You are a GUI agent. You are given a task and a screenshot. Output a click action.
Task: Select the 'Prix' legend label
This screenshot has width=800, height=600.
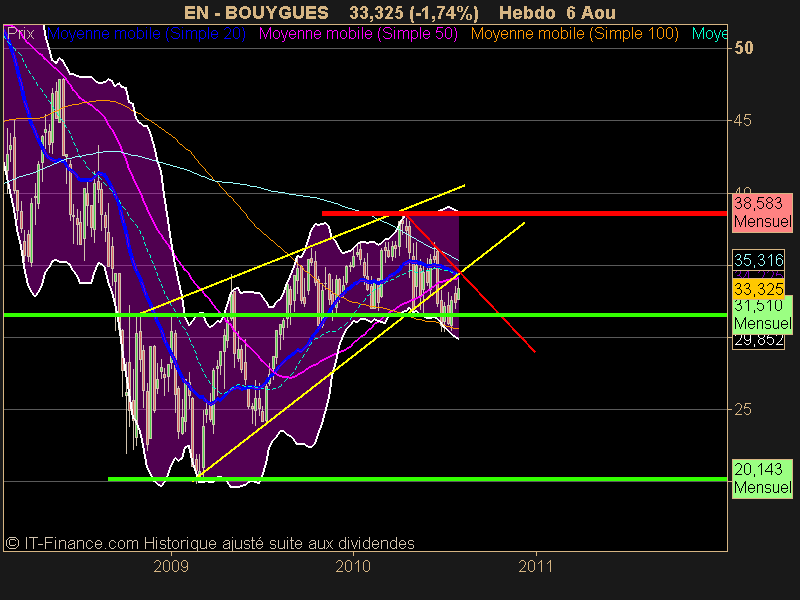(x=20, y=34)
